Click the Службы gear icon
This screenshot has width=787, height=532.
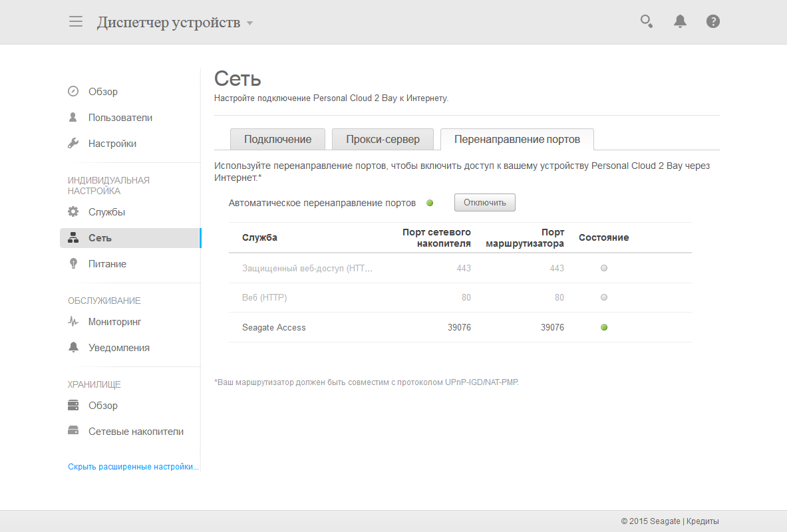73,211
